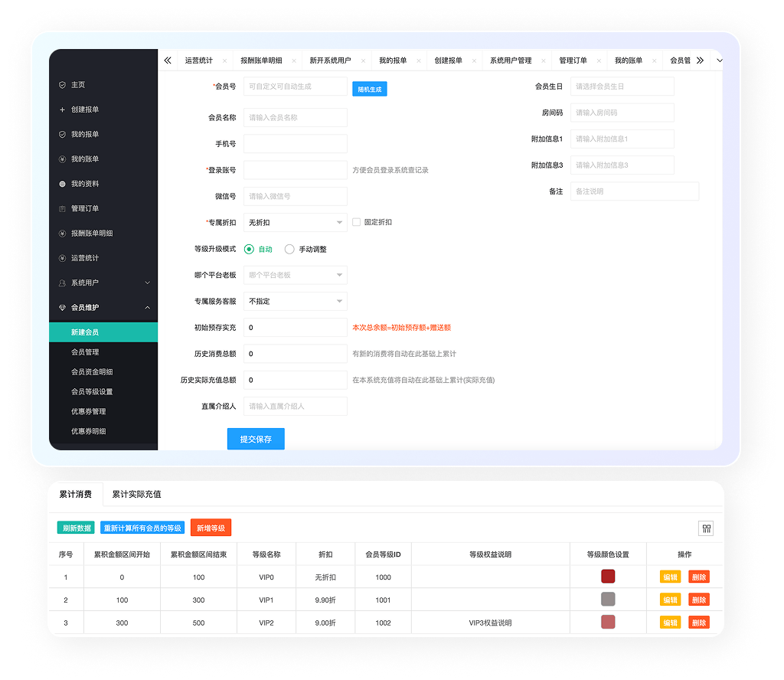
Task: Click the 新增等级 button
Action: 211,528
